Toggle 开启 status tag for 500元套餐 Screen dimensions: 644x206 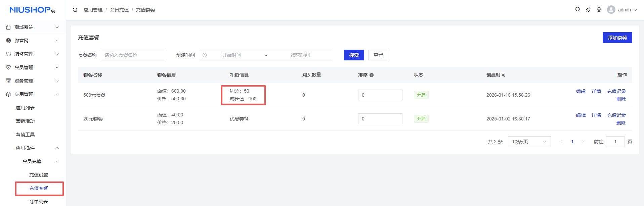click(x=421, y=95)
